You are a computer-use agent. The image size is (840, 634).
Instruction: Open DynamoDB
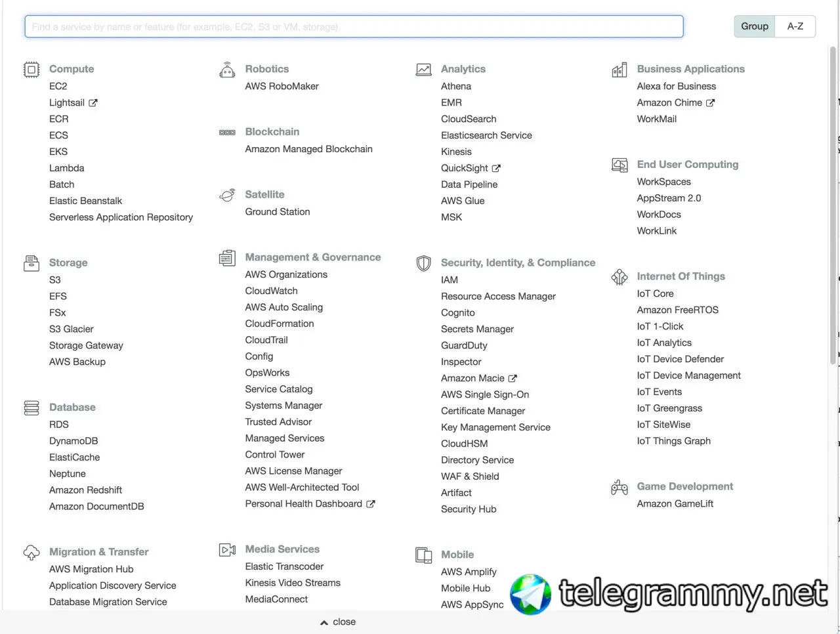73,441
